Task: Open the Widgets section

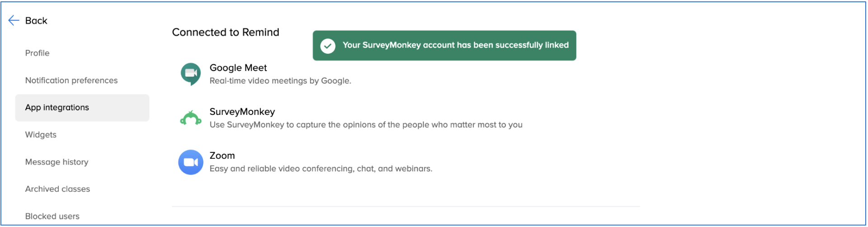Action: [x=41, y=135]
